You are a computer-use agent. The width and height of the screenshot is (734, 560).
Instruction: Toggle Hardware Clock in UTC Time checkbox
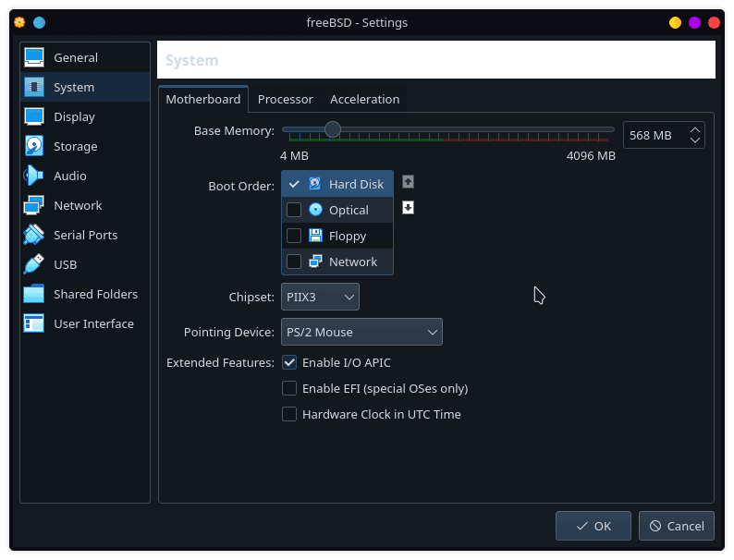click(x=289, y=414)
